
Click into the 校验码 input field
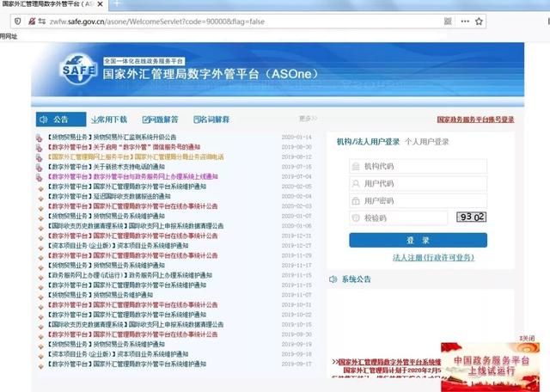point(399,218)
